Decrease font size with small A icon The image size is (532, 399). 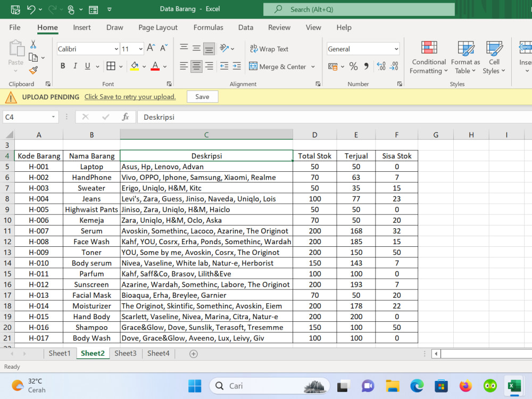click(x=163, y=48)
